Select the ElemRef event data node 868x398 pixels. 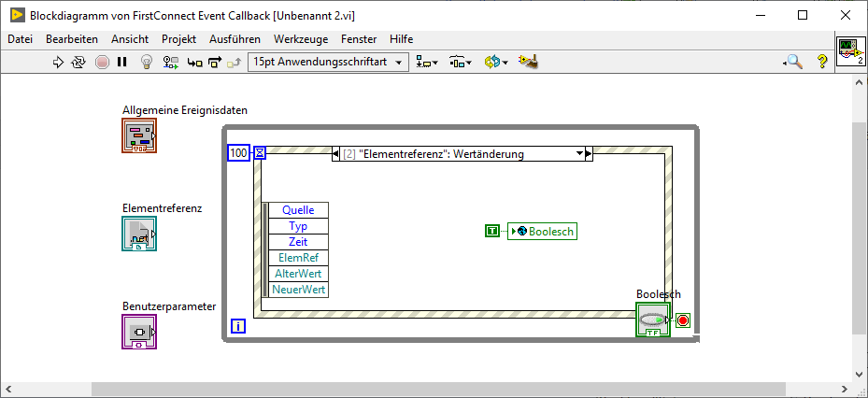298,258
